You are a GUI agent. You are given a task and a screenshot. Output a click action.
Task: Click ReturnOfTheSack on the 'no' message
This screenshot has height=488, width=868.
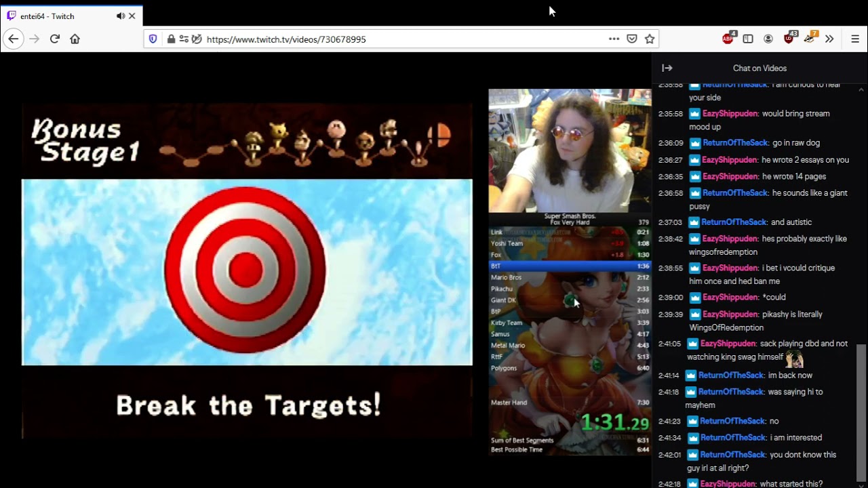[x=733, y=421]
